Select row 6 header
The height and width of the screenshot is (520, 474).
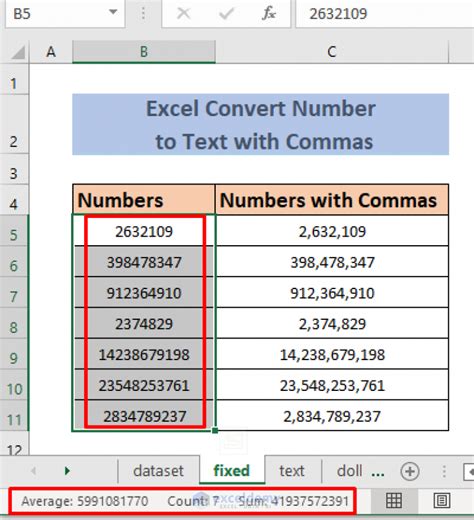(14, 262)
